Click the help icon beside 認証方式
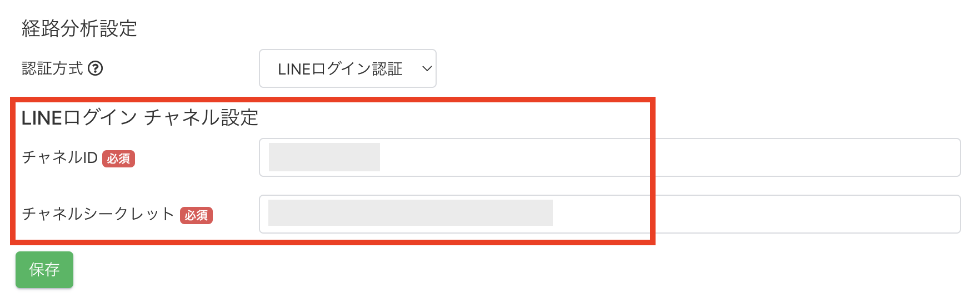Viewport: 980px width, 307px height. click(96, 68)
